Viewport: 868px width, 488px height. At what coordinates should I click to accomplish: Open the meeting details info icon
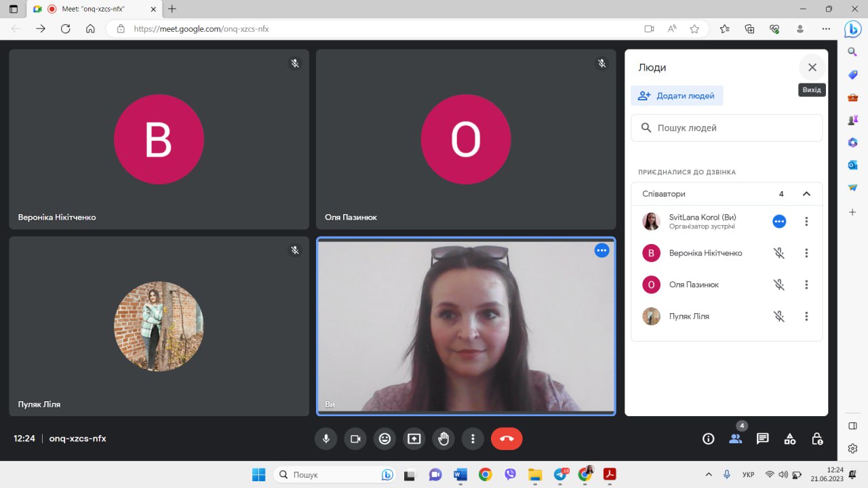click(708, 439)
